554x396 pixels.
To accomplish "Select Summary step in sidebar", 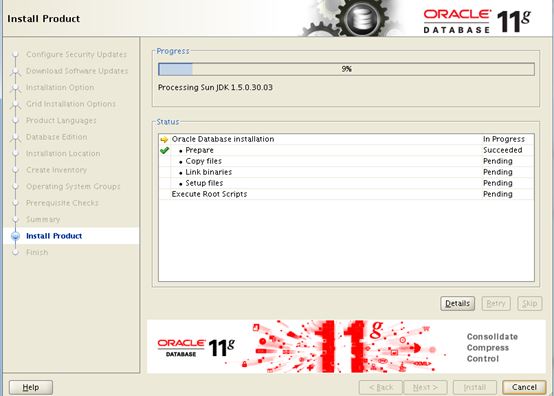I will [x=43, y=219].
